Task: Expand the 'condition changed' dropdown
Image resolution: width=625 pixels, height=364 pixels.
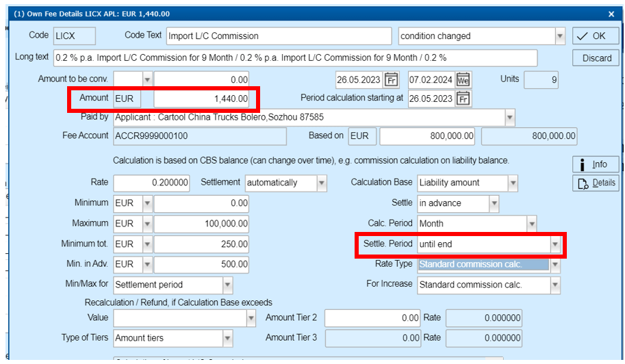Action: 560,36
